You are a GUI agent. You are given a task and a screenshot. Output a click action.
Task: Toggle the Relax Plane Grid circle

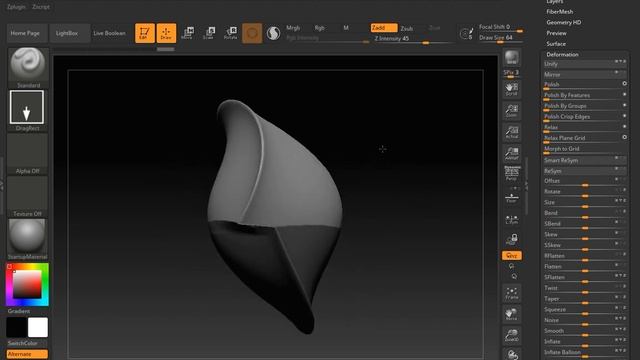pyautogui.click(x=624, y=138)
